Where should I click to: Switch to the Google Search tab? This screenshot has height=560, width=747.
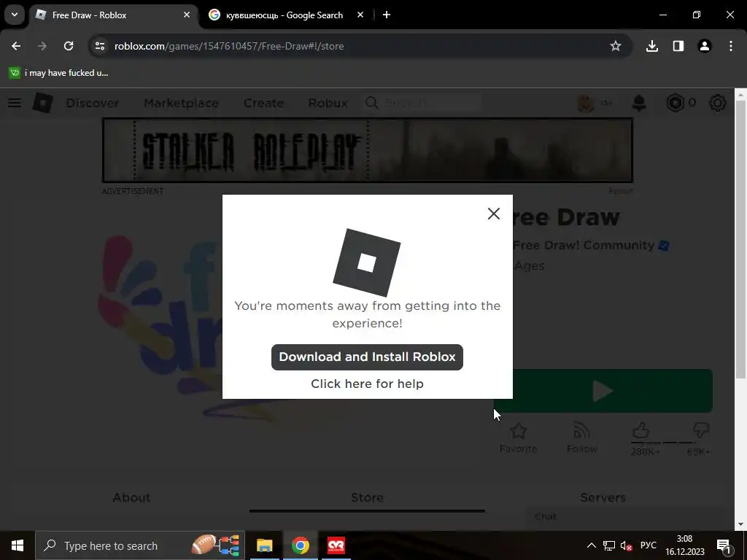286,15
